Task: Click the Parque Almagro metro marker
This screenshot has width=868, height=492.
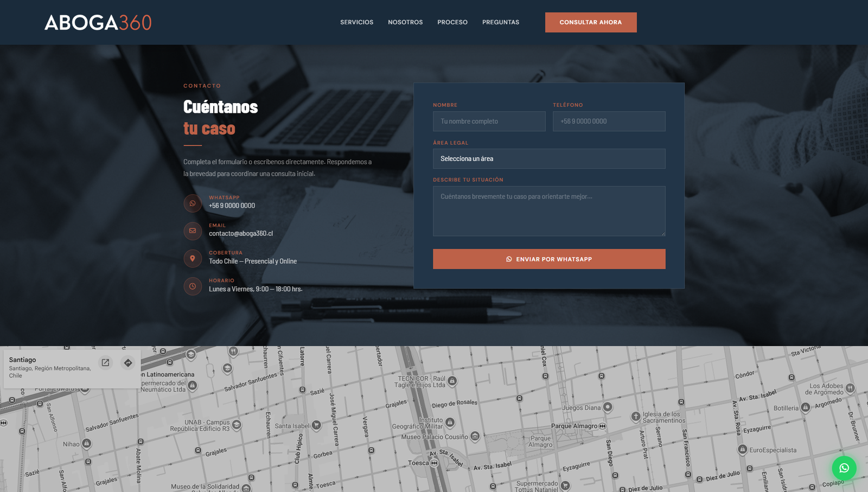Action: 603,426
